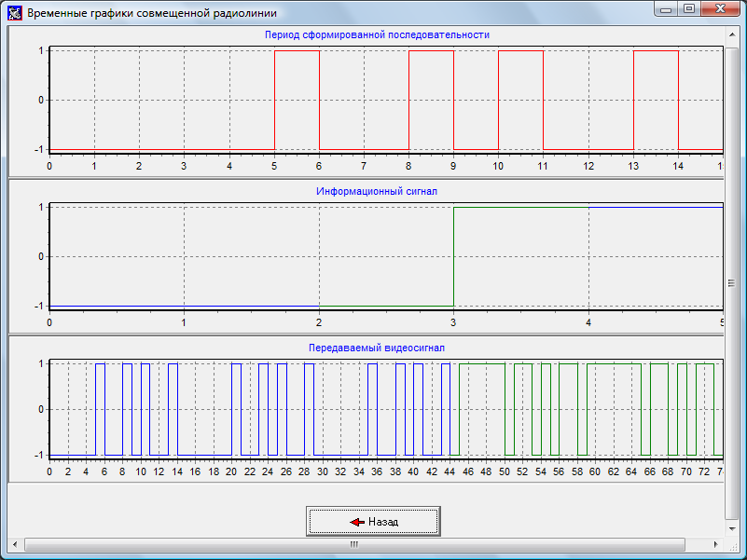Click the Назад button

click(373, 522)
